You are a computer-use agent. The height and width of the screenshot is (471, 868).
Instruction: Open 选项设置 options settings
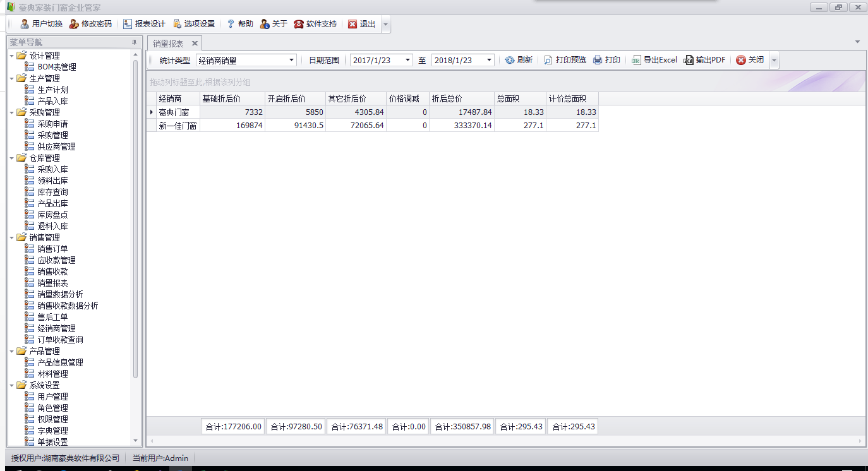193,24
